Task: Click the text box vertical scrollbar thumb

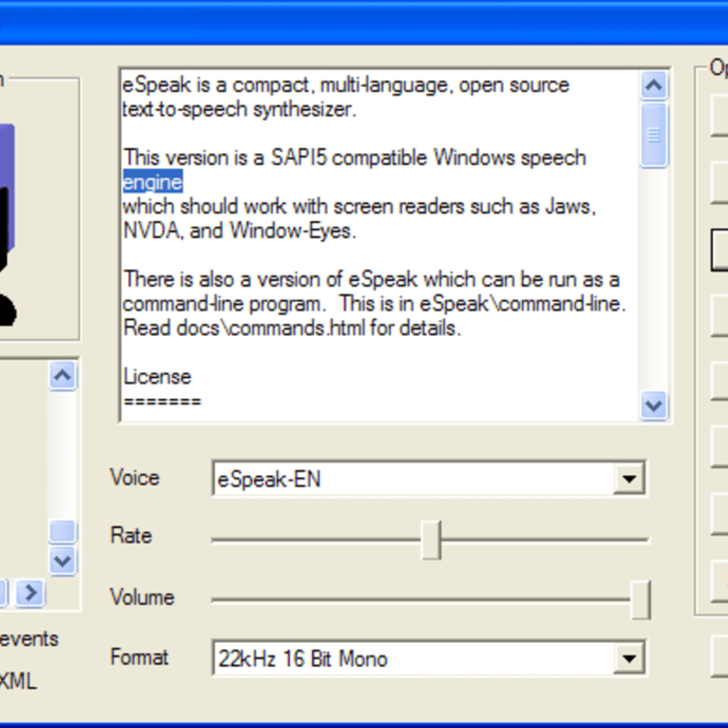Action: point(654,135)
